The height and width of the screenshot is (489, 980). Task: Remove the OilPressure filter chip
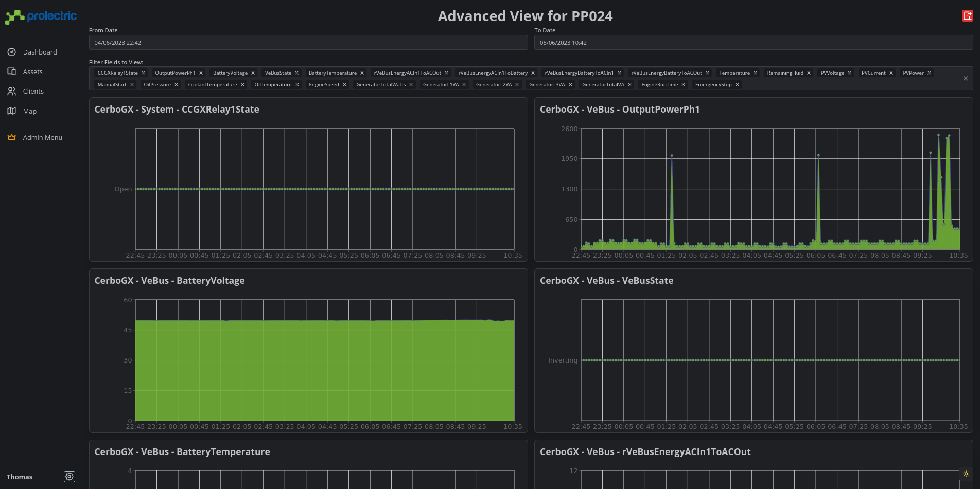pos(176,85)
